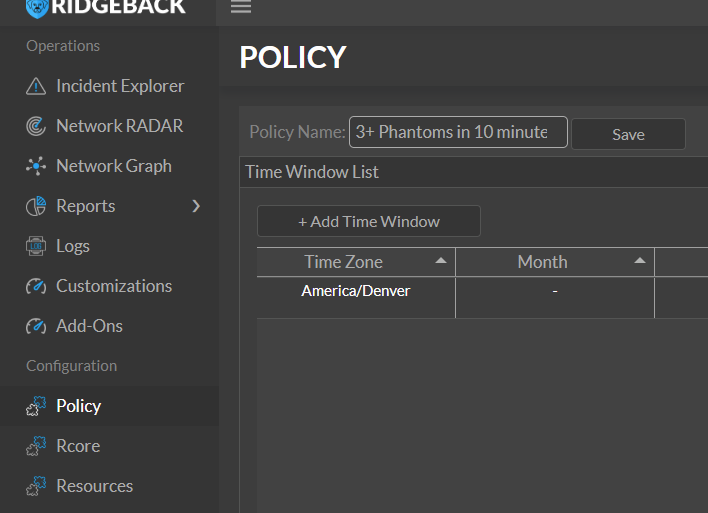This screenshot has width=708, height=513.
Task: Expand the Reports submenu chevron
Action: point(196,206)
